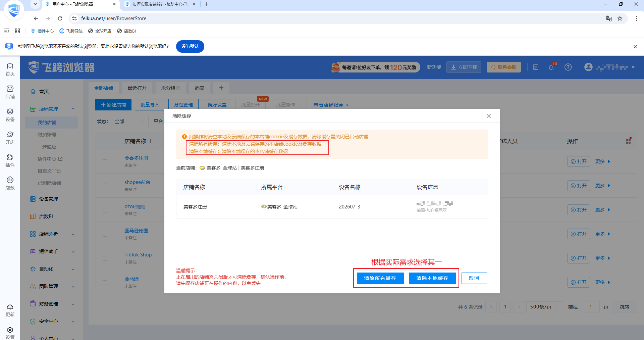Open the 店数 BI icon in left rail

coord(10,184)
